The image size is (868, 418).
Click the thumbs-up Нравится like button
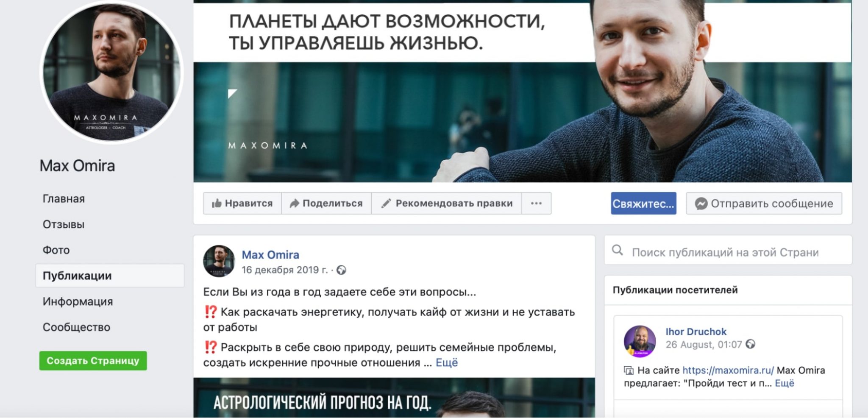click(242, 203)
